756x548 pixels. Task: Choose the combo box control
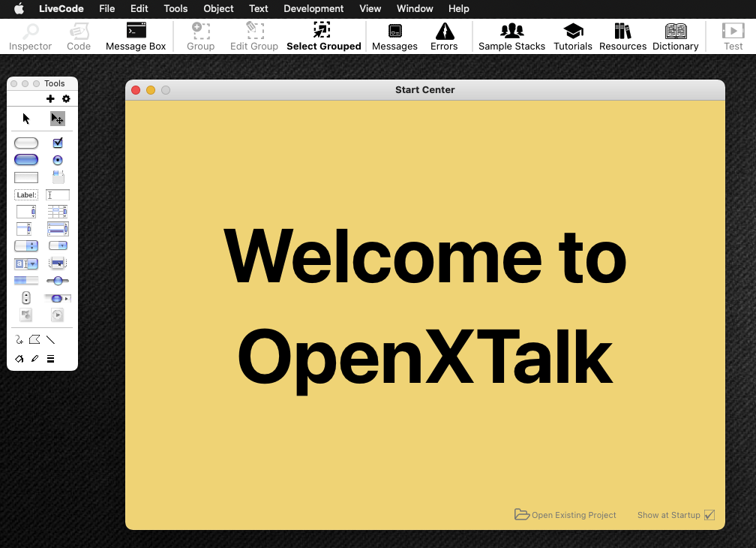(26, 264)
